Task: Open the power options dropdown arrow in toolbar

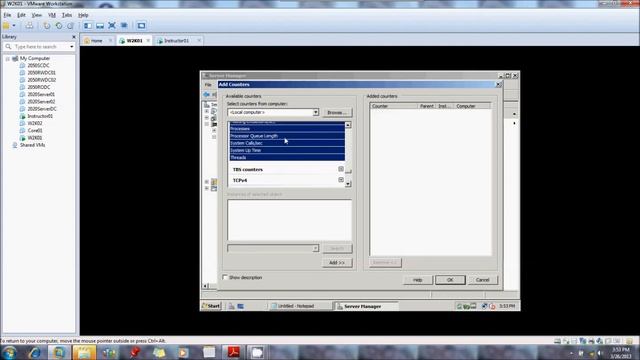Action: point(14,26)
